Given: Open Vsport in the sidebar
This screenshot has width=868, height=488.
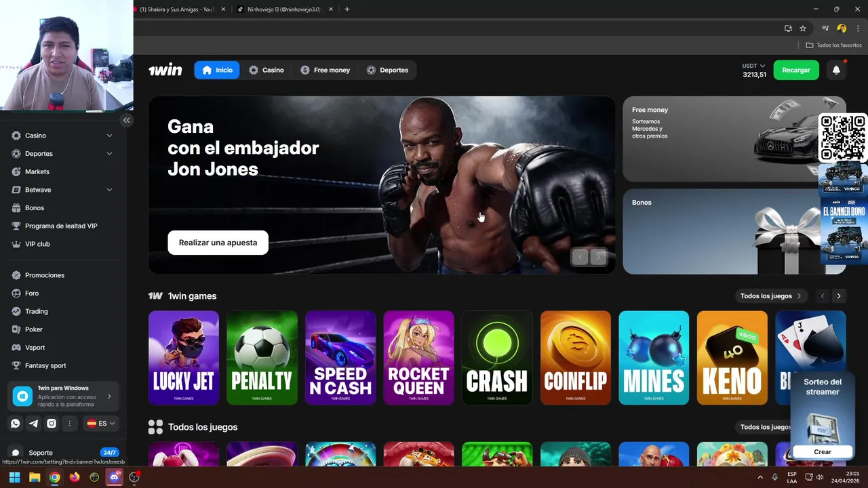Looking at the screenshot, I should tap(35, 348).
